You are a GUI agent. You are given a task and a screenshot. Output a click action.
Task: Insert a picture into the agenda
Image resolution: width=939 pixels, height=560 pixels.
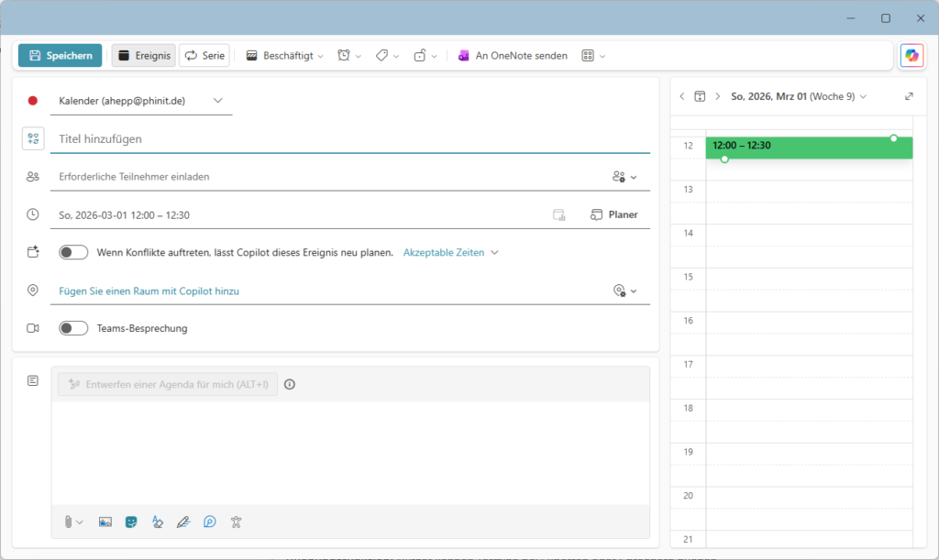(105, 521)
